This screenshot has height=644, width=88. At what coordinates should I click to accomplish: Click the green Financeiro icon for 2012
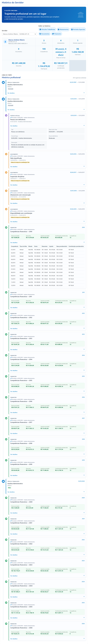6,313
